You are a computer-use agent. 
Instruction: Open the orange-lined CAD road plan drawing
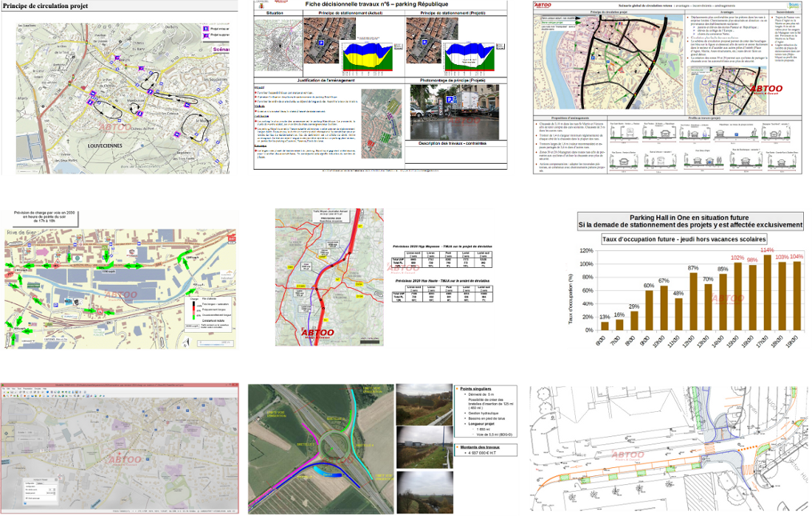point(670,449)
